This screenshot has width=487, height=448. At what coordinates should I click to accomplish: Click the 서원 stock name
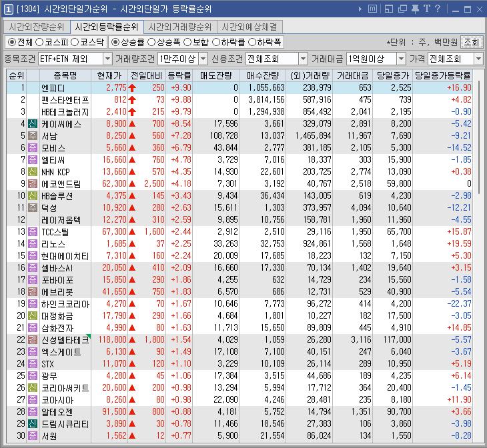pyautogui.click(x=49, y=436)
